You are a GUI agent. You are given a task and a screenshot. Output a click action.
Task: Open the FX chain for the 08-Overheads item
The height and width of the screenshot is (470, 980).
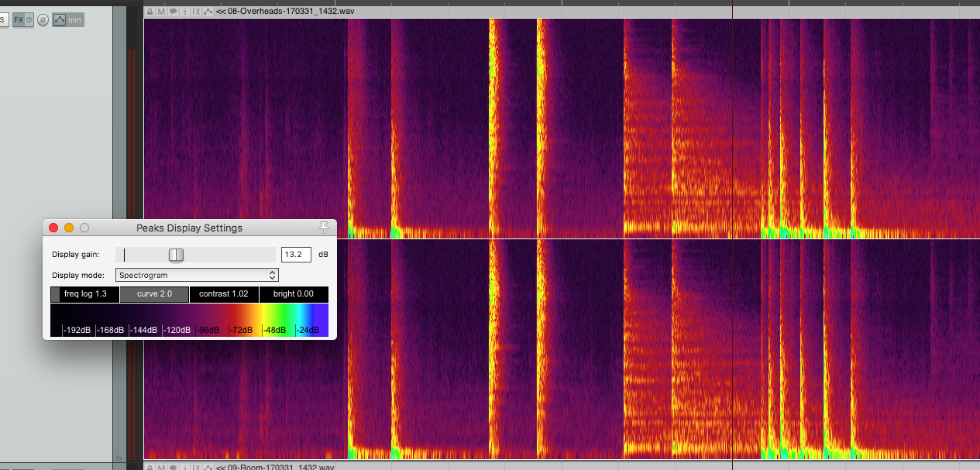pyautogui.click(x=195, y=12)
